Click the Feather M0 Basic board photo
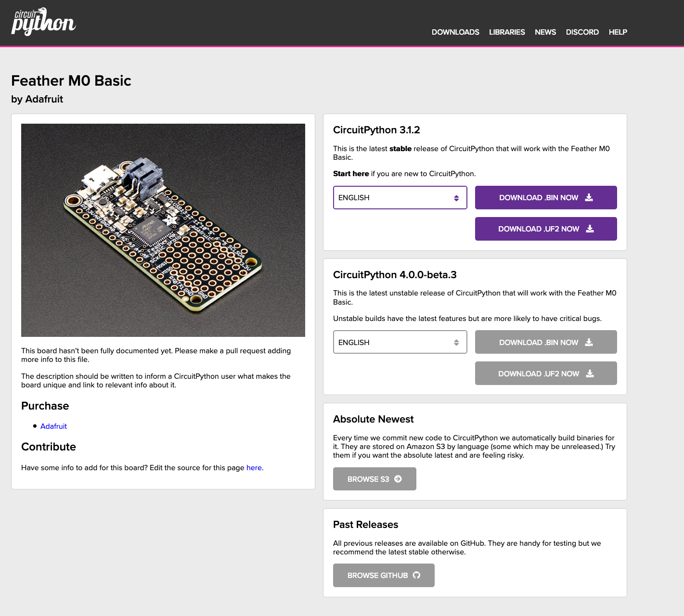 [x=163, y=230]
